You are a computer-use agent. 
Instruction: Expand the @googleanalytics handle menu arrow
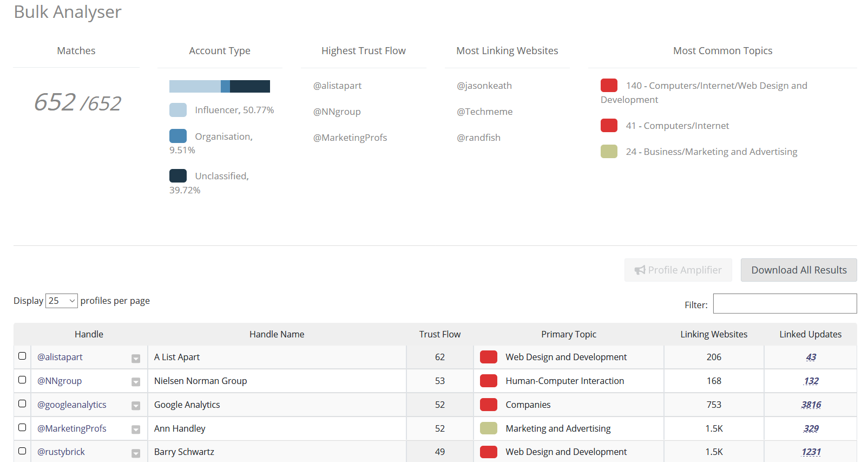click(x=136, y=406)
